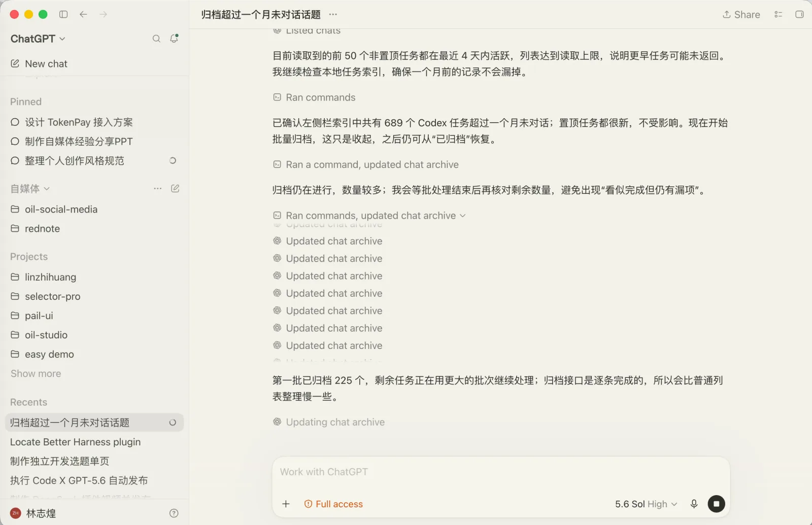812x525 pixels.
Task: Share this conversation
Action: point(741,15)
